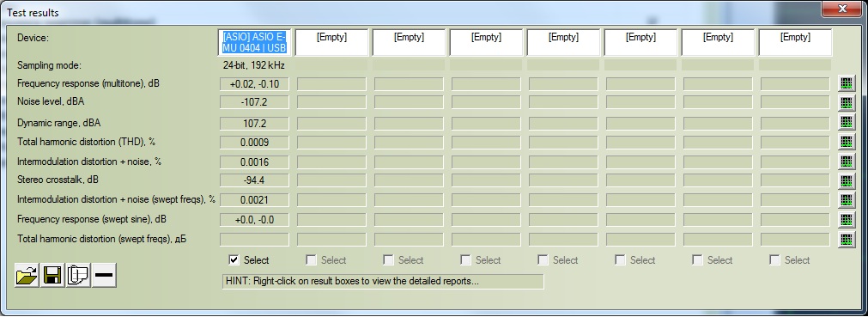Screen dimensions: 868x317
Task: Open graph for Intermodulation distortion + noise, %
Action: [847, 162]
